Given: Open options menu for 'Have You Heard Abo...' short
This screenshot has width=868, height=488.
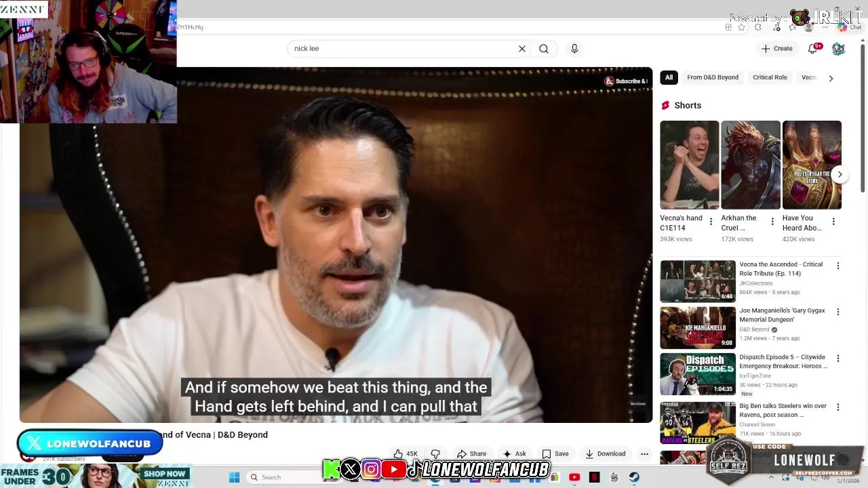Looking at the screenshot, I should (833, 222).
